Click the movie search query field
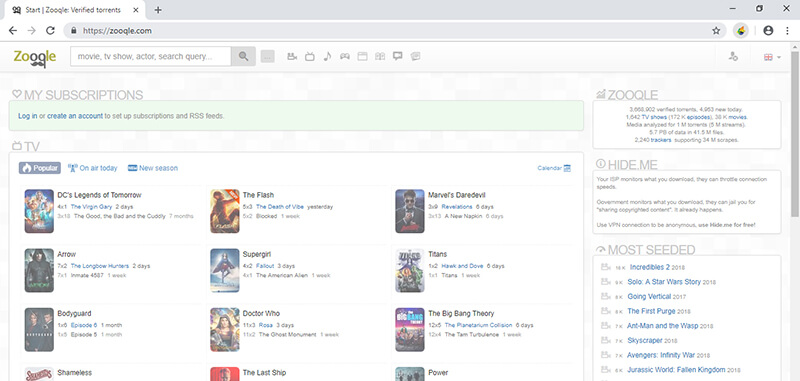Image resolution: width=800 pixels, height=381 pixels. pos(151,57)
